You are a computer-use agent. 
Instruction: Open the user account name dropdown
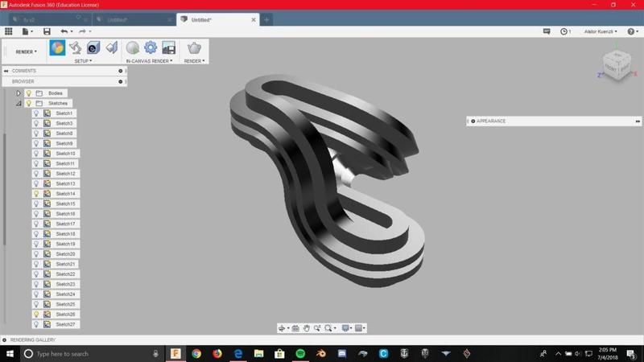click(x=601, y=31)
